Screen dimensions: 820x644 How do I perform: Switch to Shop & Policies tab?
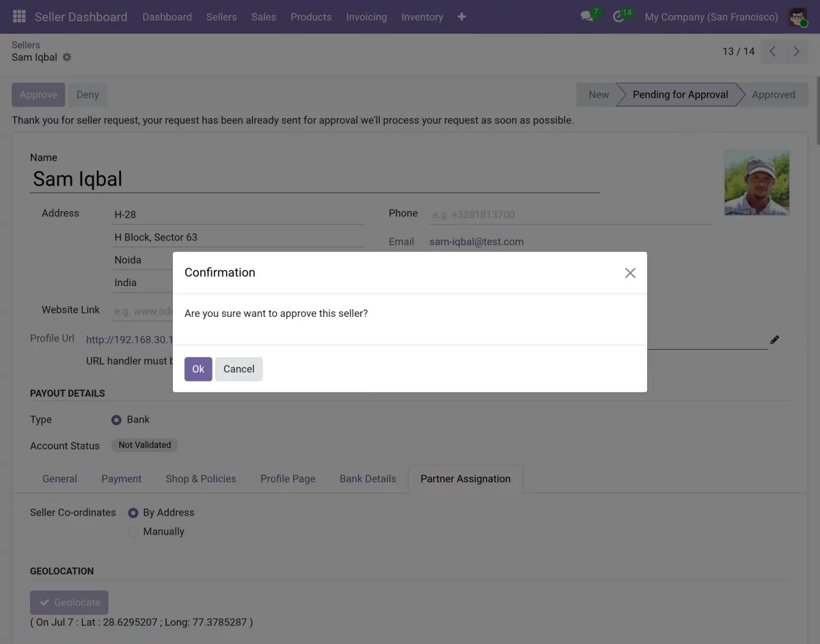click(201, 479)
